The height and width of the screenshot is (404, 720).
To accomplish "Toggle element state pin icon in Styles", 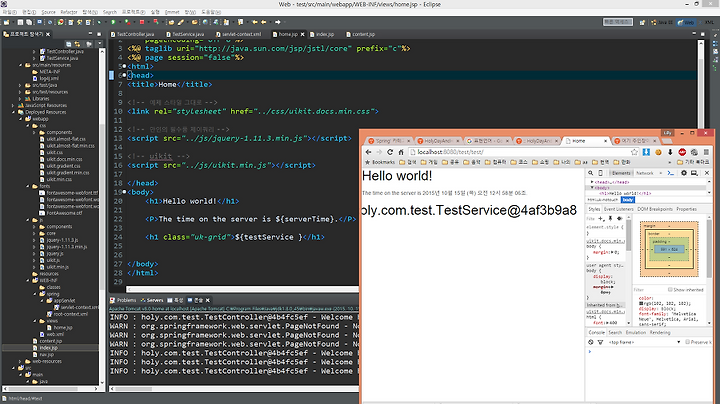I will pyautogui.click(x=610, y=219).
